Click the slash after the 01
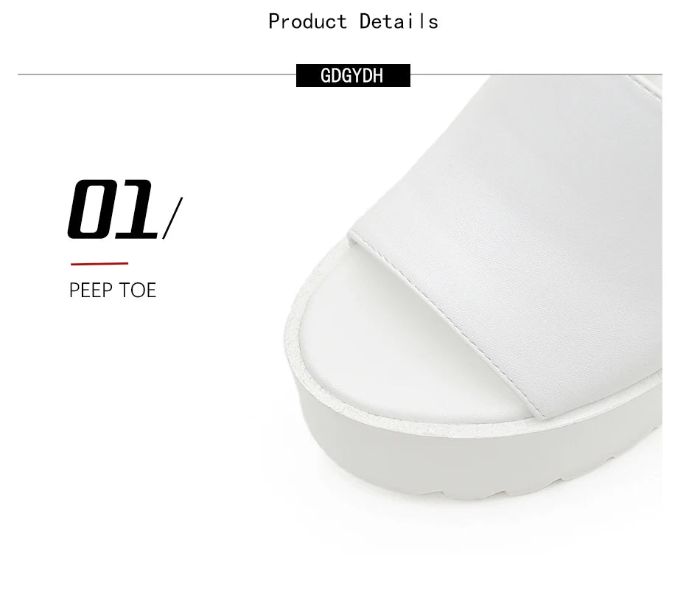Viewport: 700px width, 606px height. pos(172,218)
